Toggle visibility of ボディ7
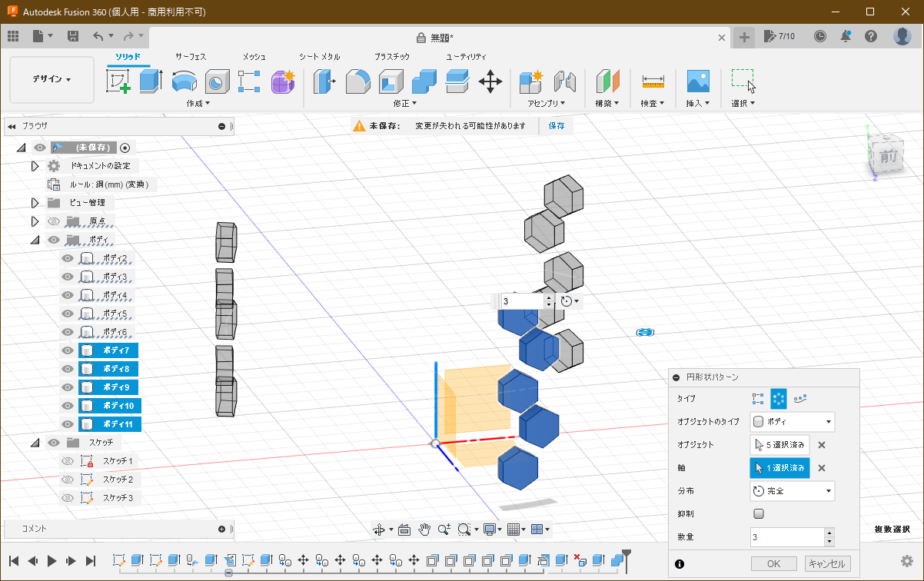 point(68,350)
